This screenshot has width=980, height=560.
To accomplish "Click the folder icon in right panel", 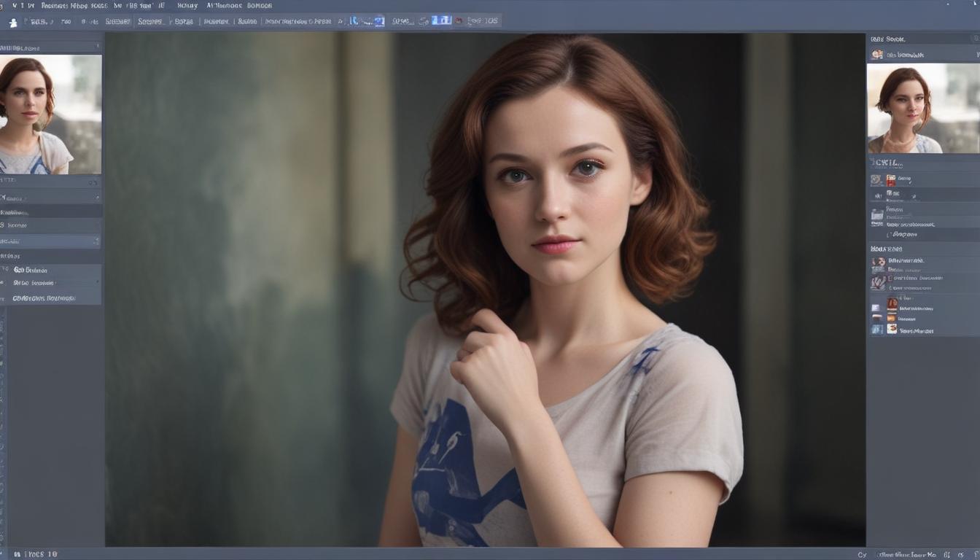I will click(877, 214).
